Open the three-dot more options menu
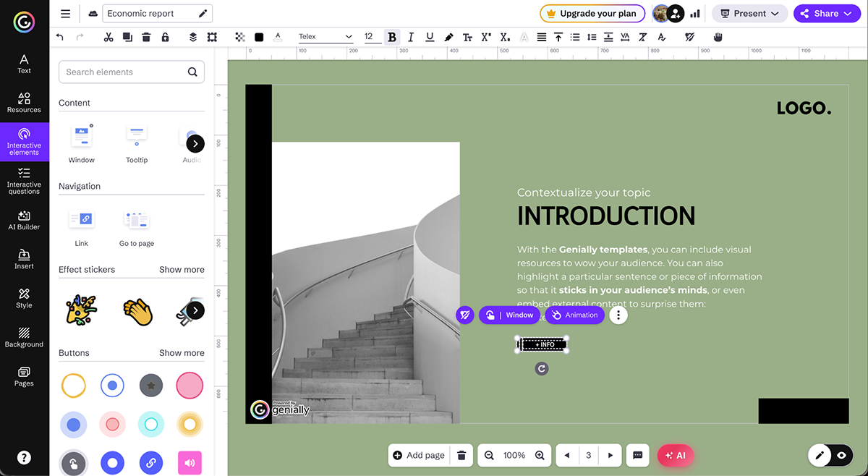This screenshot has height=476, width=868. pos(618,315)
